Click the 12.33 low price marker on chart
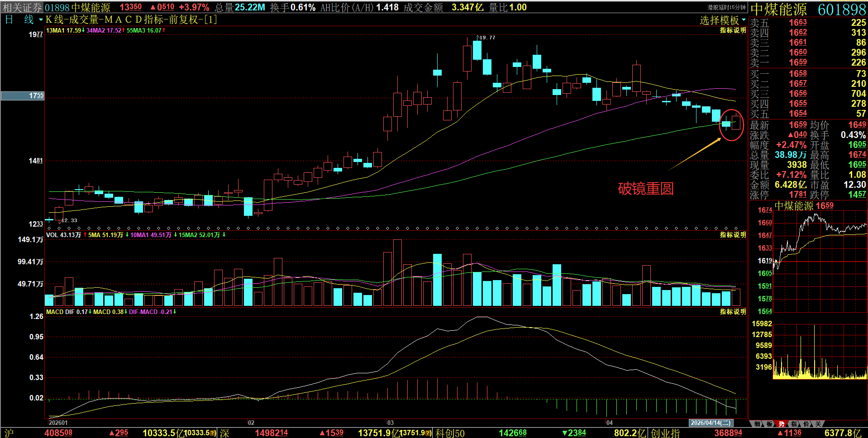868x438 pixels. click(69, 220)
